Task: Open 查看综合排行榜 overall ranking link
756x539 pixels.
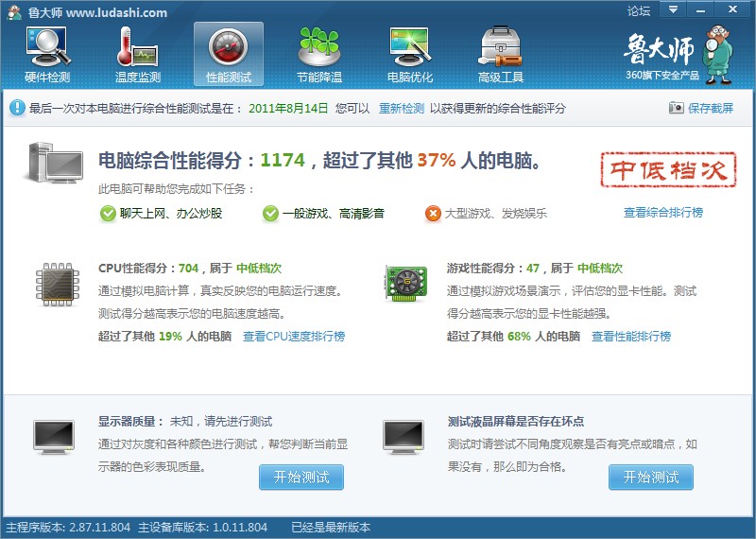Action: 663,213
